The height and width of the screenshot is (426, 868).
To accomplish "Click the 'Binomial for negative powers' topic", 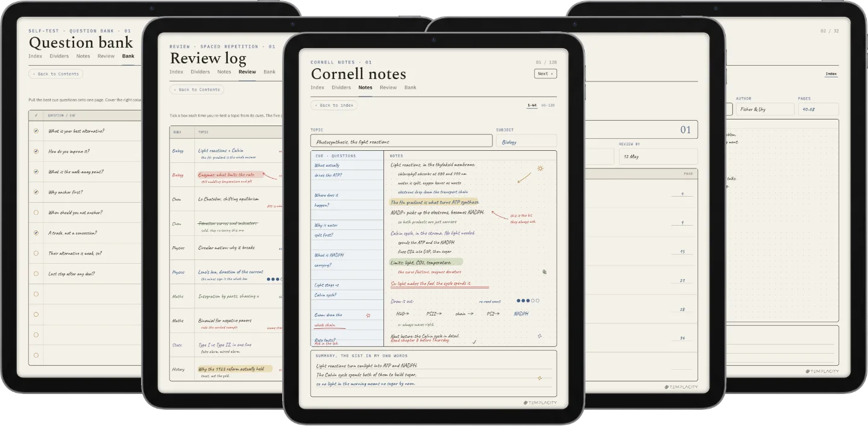I will (225, 320).
